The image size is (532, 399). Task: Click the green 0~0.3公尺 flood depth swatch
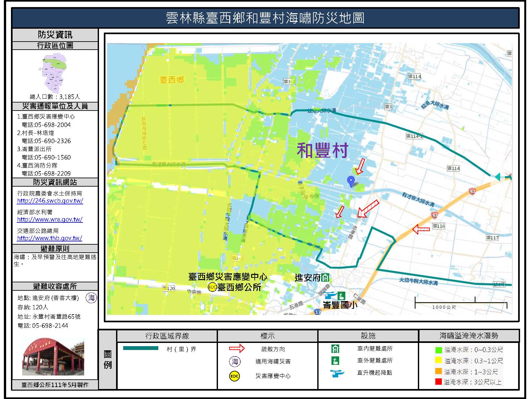[x=438, y=350]
